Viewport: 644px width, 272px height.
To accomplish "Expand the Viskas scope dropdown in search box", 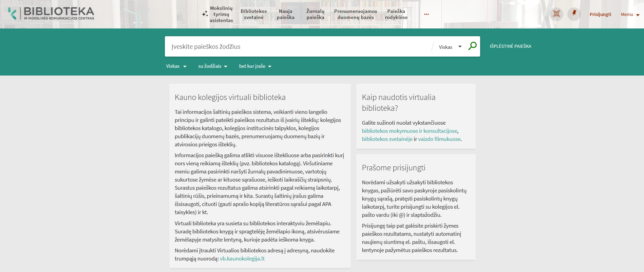I will [450, 47].
